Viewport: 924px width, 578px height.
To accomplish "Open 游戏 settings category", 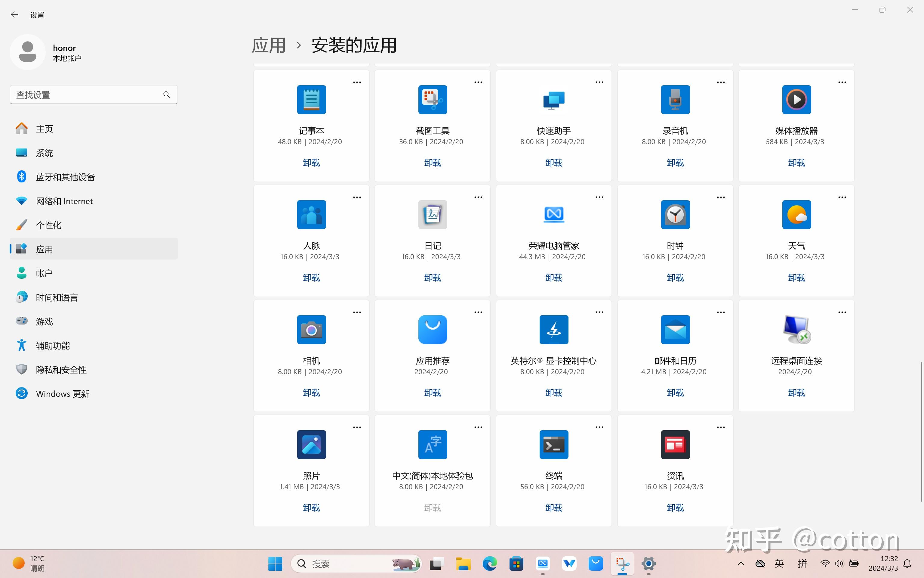I will coord(94,322).
